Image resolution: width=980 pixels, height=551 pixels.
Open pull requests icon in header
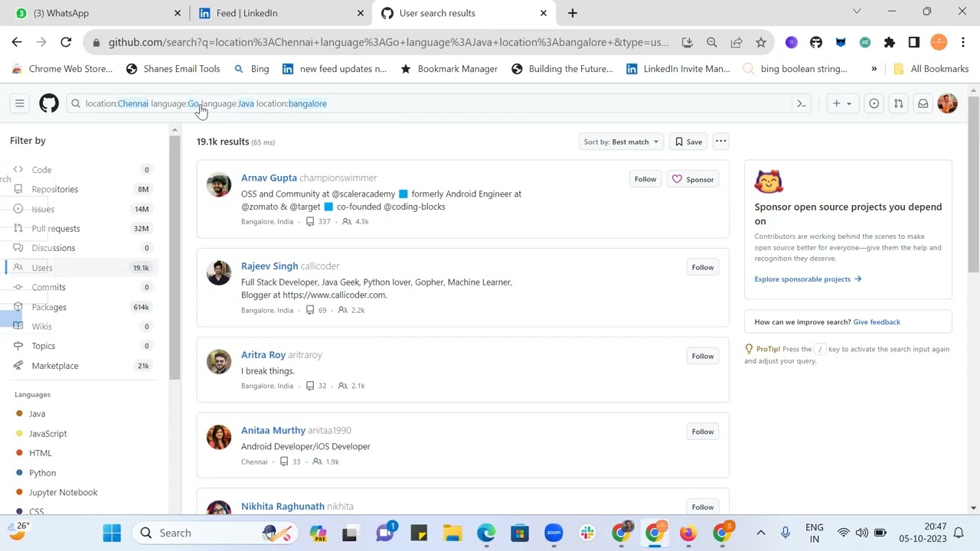(x=898, y=103)
